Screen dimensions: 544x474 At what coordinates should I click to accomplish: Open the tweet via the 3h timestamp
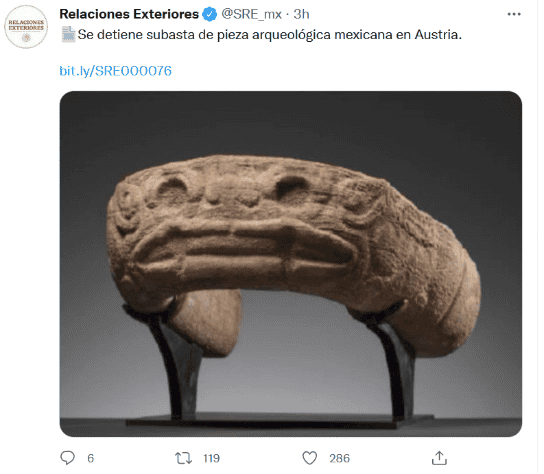click(x=301, y=14)
